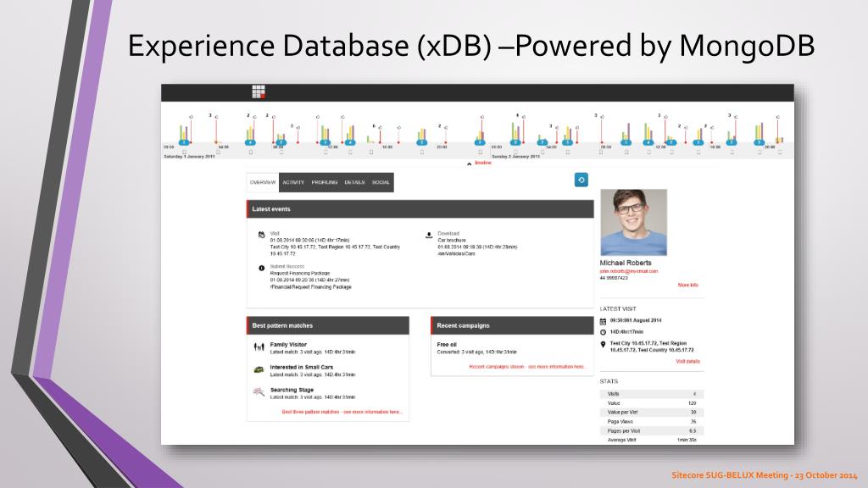The height and width of the screenshot is (488, 868).
Task: Click the john.roberts email address link
Action: click(x=628, y=272)
